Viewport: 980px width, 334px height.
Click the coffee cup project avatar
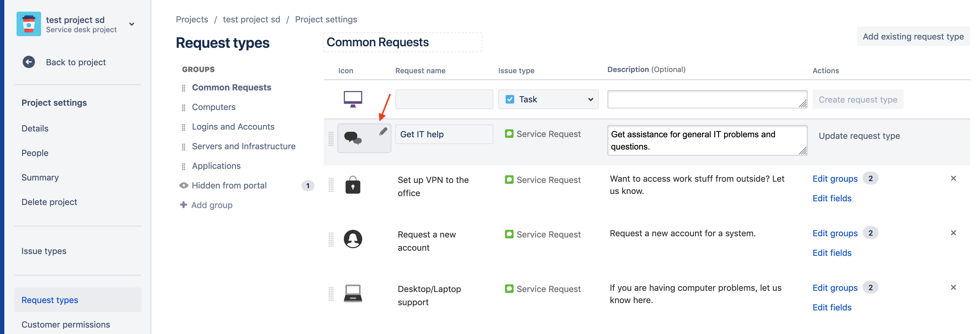pyautogui.click(x=28, y=24)
